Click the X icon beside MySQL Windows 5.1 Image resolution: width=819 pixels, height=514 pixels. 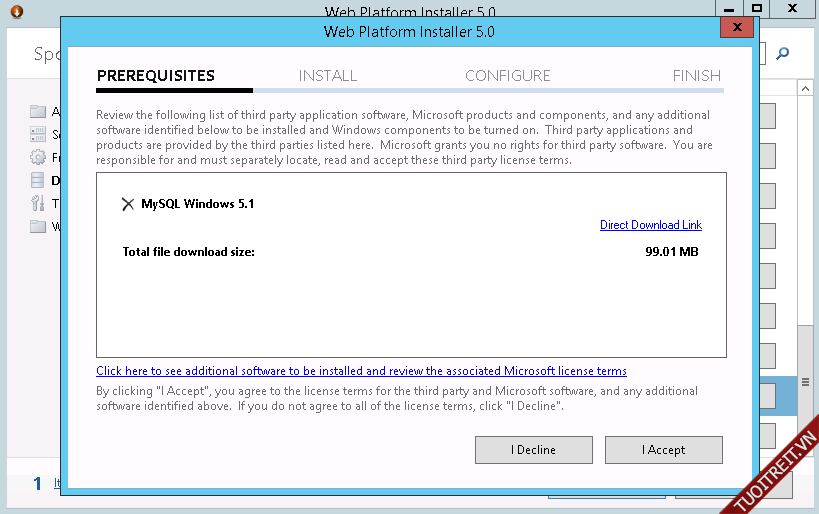127,204
